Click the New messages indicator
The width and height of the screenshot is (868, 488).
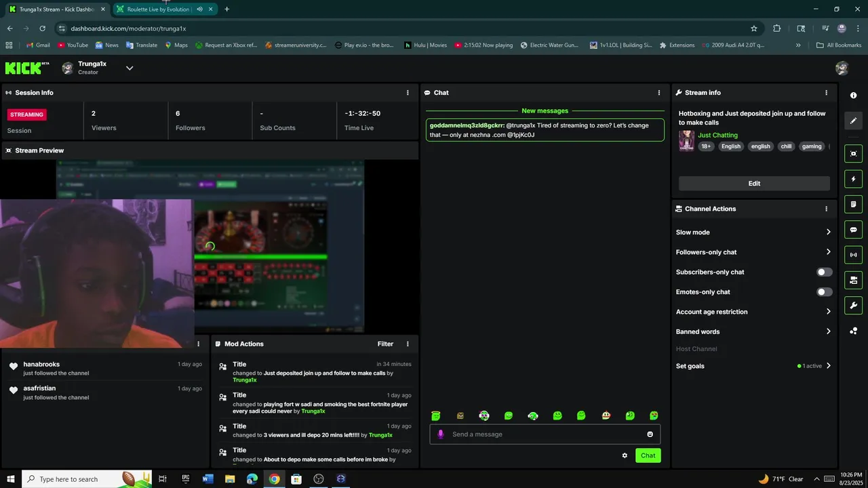click(x=545, y=110)
